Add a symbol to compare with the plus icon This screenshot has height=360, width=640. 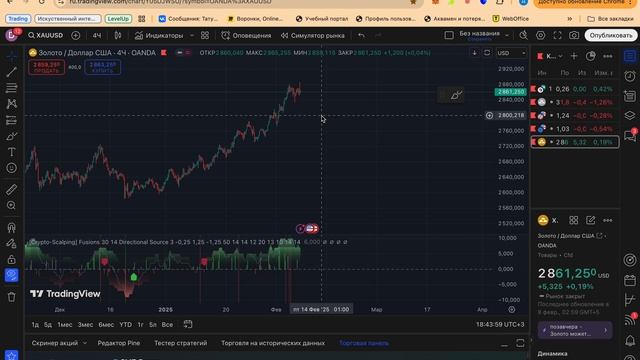[76, 36]
